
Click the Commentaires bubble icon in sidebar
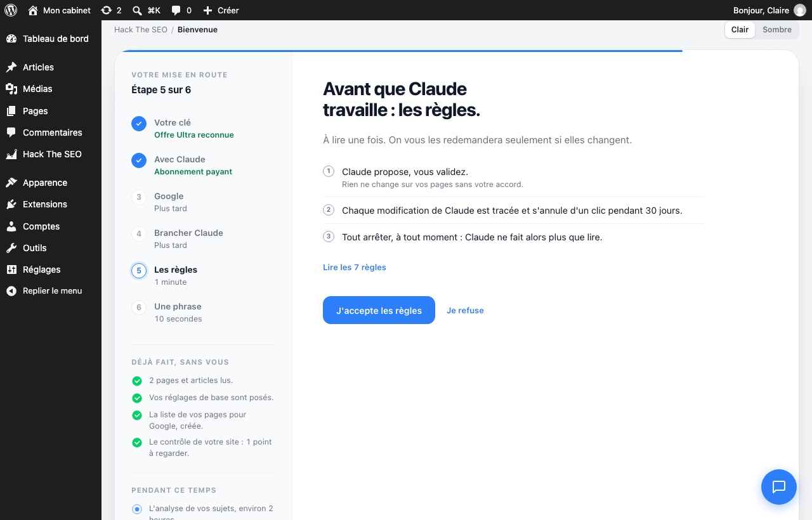(11, 133)
